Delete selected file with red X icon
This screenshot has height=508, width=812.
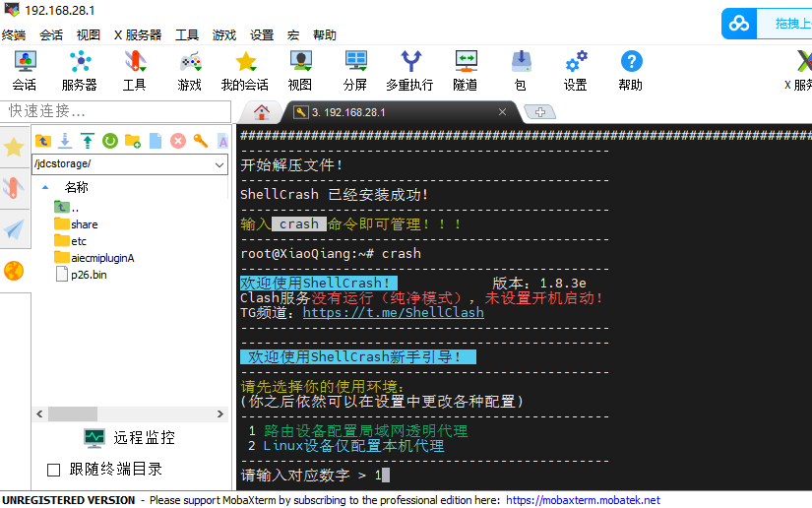pos(178,141)
